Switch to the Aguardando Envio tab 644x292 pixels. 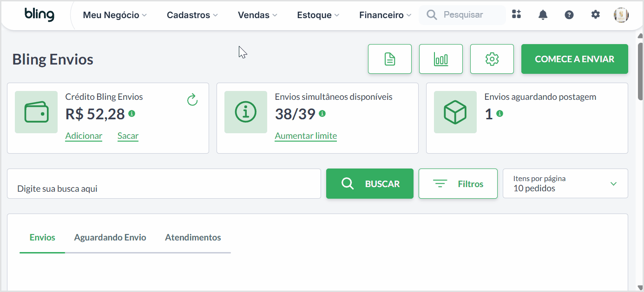click(110, 237)
